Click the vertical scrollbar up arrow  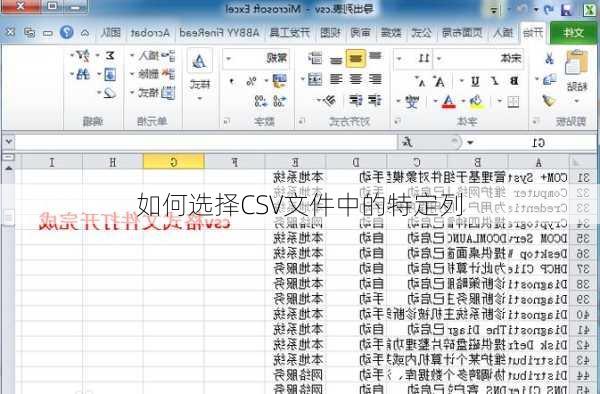pos(9,168)
